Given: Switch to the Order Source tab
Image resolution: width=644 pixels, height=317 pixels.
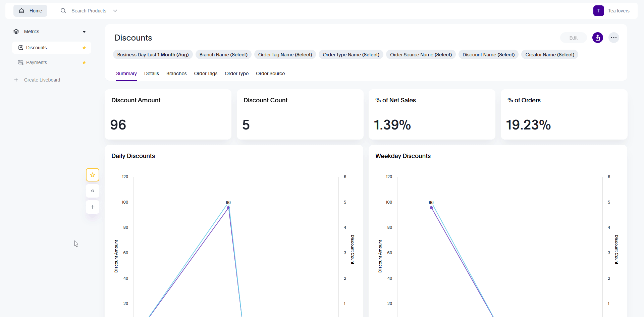Looking at the screenshot, I should click(x=270, y=73).
